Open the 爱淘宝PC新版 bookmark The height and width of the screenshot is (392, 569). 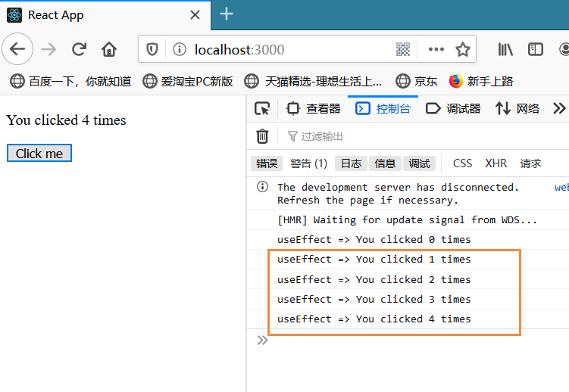188,81
